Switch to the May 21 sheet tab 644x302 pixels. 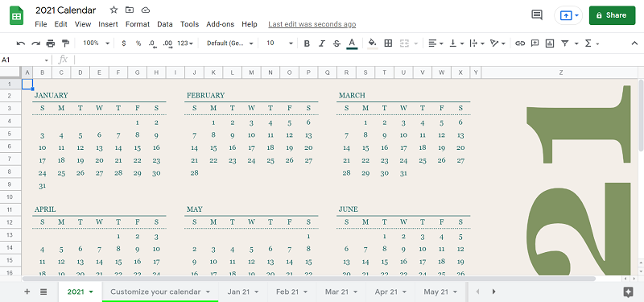coord(440,292)
